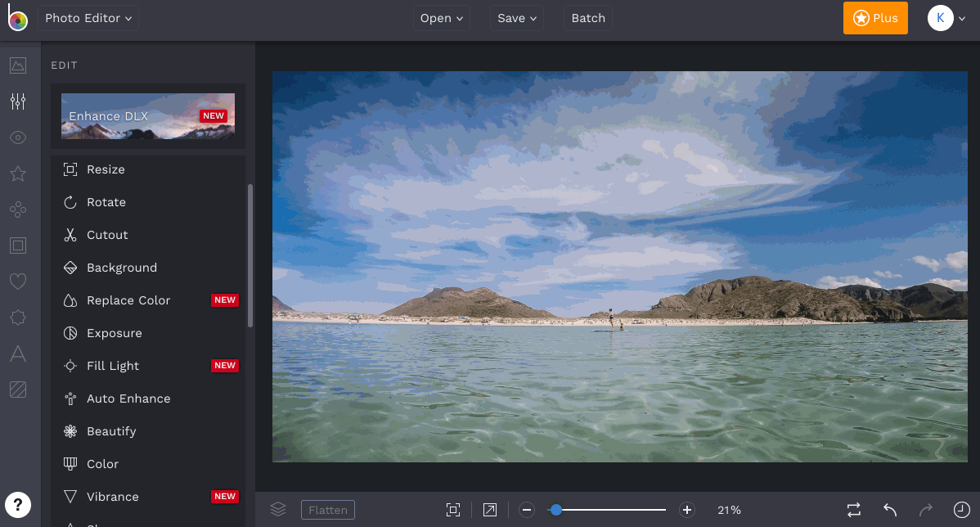Open the Overlays badge sidebar icon
The width and height of the screenshot is (980, 527).
18,318
